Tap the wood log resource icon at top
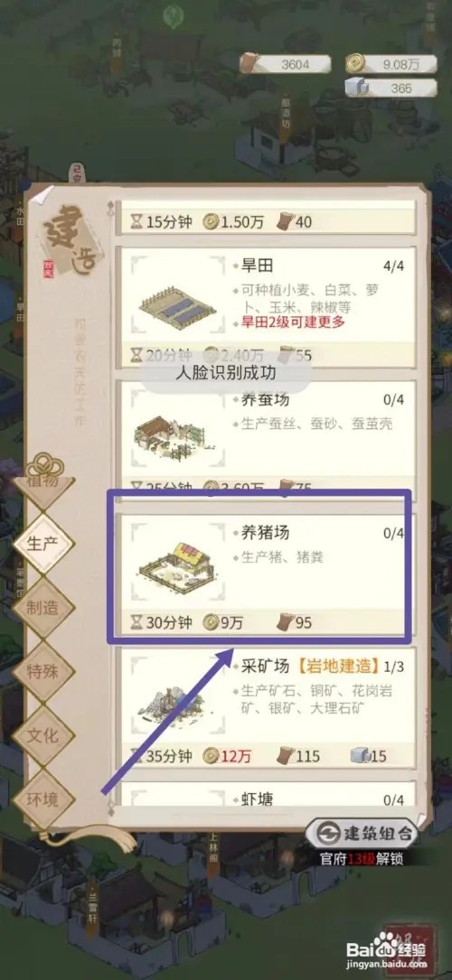The height and width of the screenshot is (980, 452). (x=250, y=64)
